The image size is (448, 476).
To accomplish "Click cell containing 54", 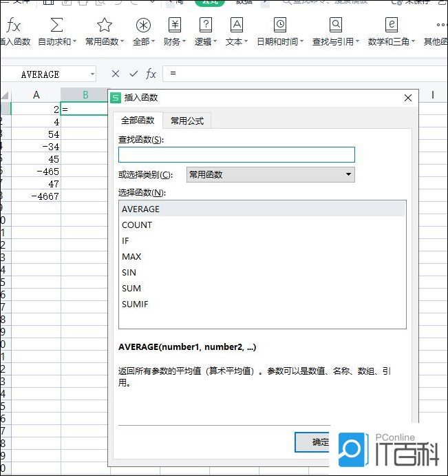I will click(36, 134).
